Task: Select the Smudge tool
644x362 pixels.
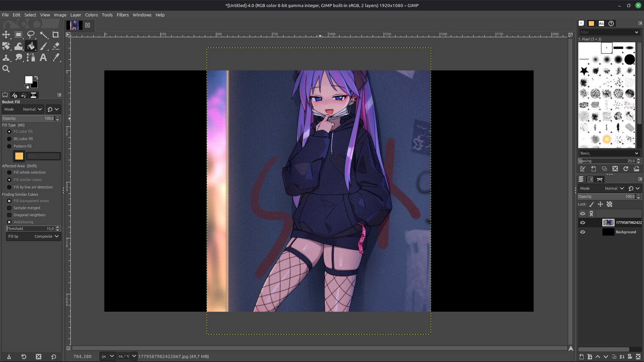Action: click(18, 57)
